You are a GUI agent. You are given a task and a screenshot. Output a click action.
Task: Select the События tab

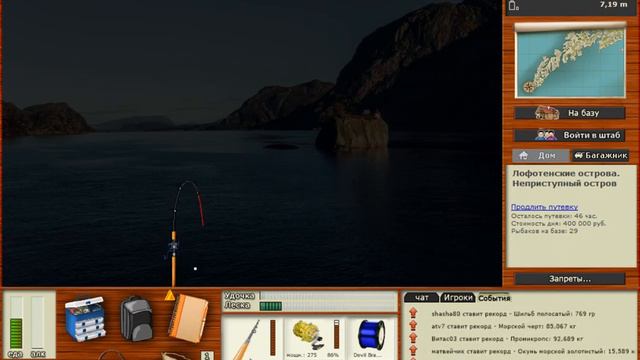(x=494, y=298)
